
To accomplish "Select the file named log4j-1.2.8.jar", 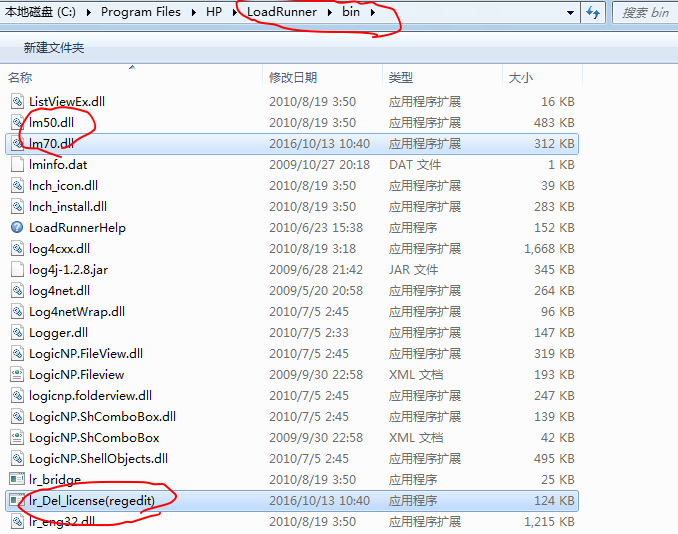I will click(68, 270).
